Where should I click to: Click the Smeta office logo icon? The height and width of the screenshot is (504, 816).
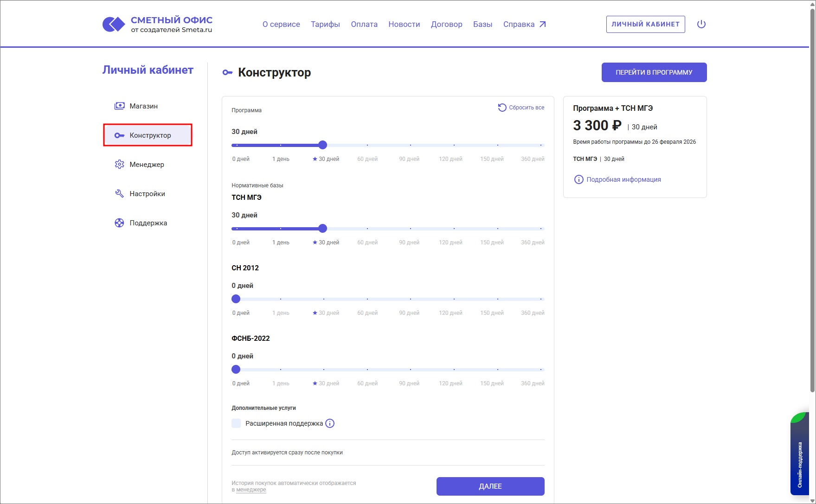pyautogui.click(x=114, y=24)
